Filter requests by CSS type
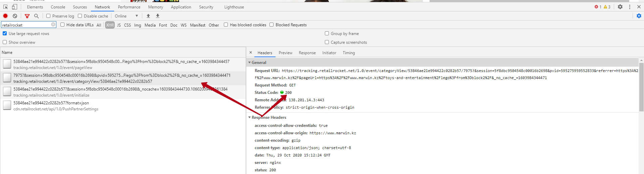Image resolution: width=644 pixels, height=174 pixels. 128,25
